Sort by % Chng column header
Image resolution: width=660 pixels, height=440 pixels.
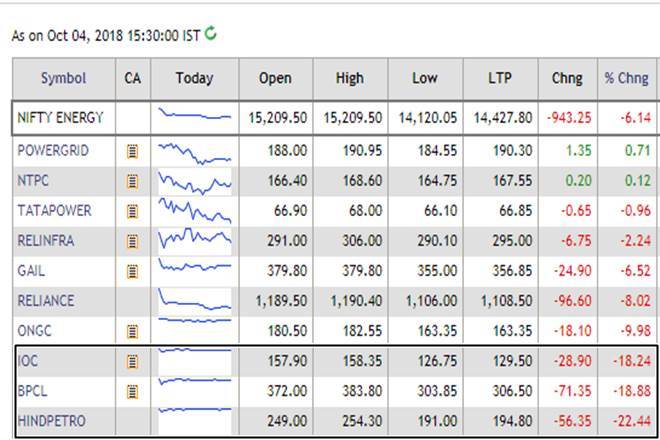click(x=626, y=78)
